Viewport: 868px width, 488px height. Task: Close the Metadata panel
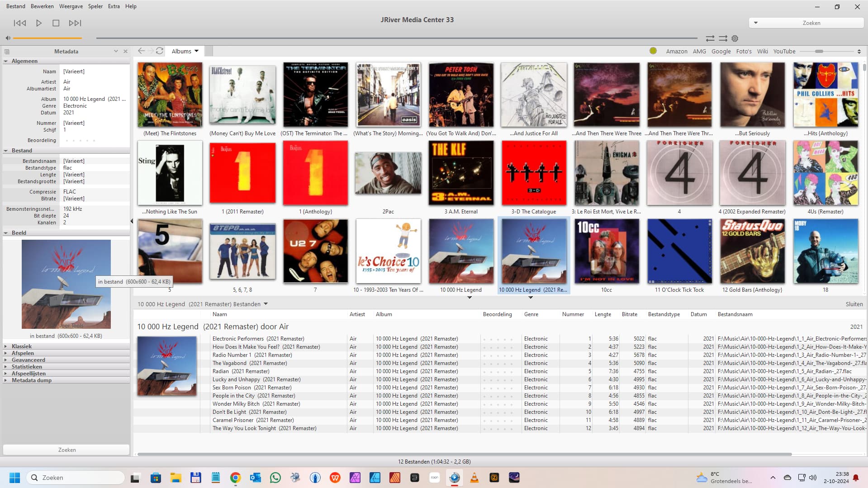pos(125,52)
